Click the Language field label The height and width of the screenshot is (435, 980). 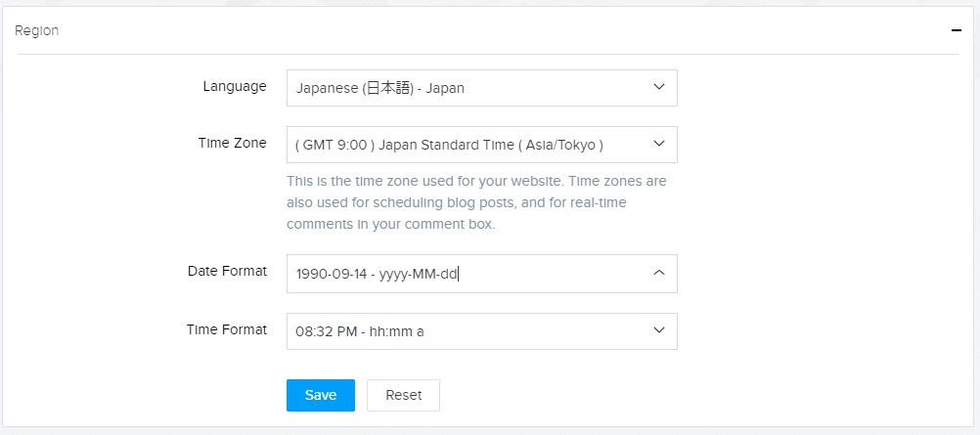pos(235,86)
